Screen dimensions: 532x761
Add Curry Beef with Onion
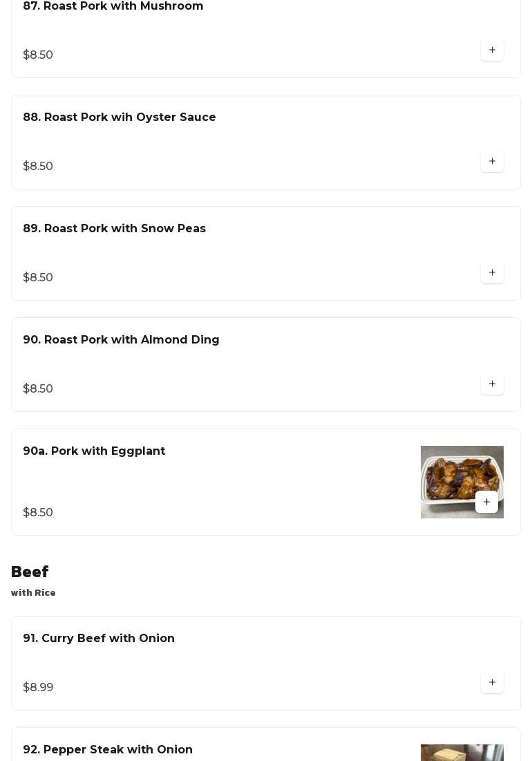tap(492, 682)
